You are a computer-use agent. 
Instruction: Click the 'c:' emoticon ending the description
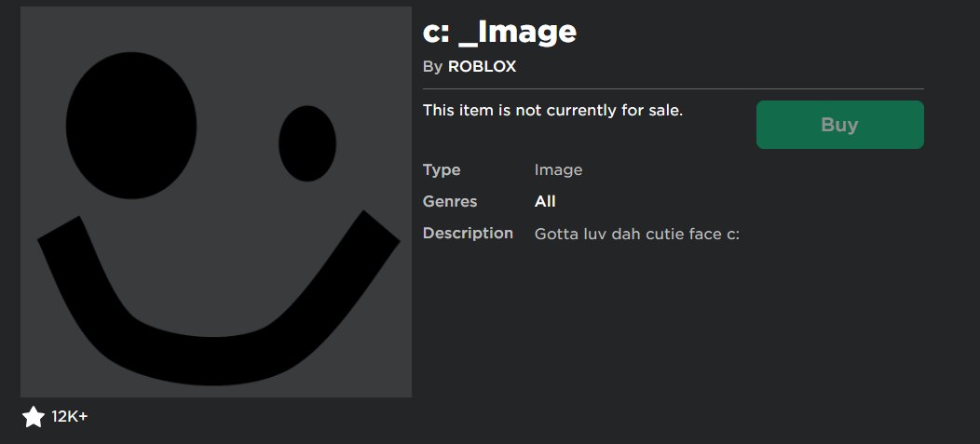pos(732,235)
